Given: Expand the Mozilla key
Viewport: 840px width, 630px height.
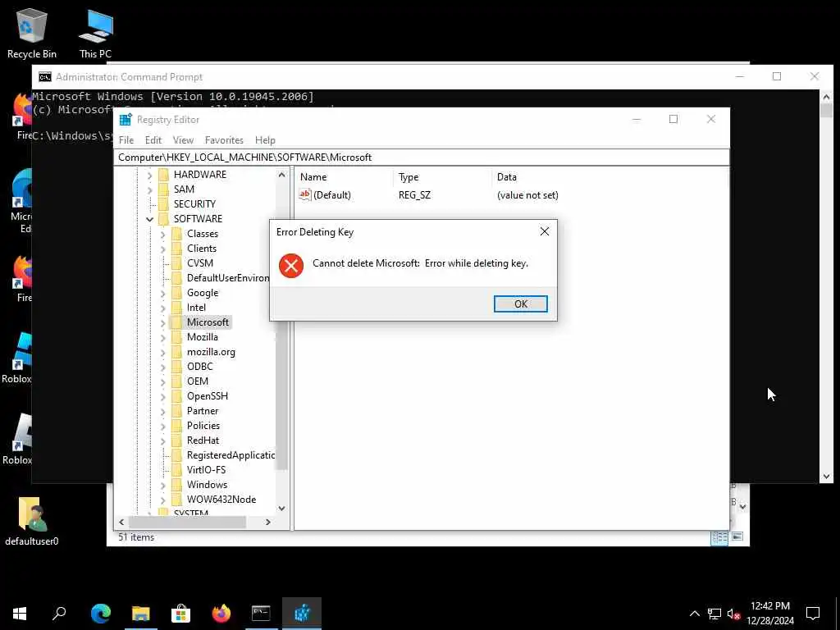Looking at the screenshot, I should [x=163, y=337].
